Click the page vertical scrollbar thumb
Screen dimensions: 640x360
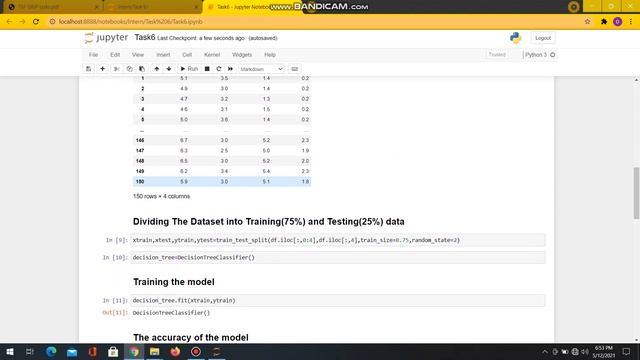636,193
